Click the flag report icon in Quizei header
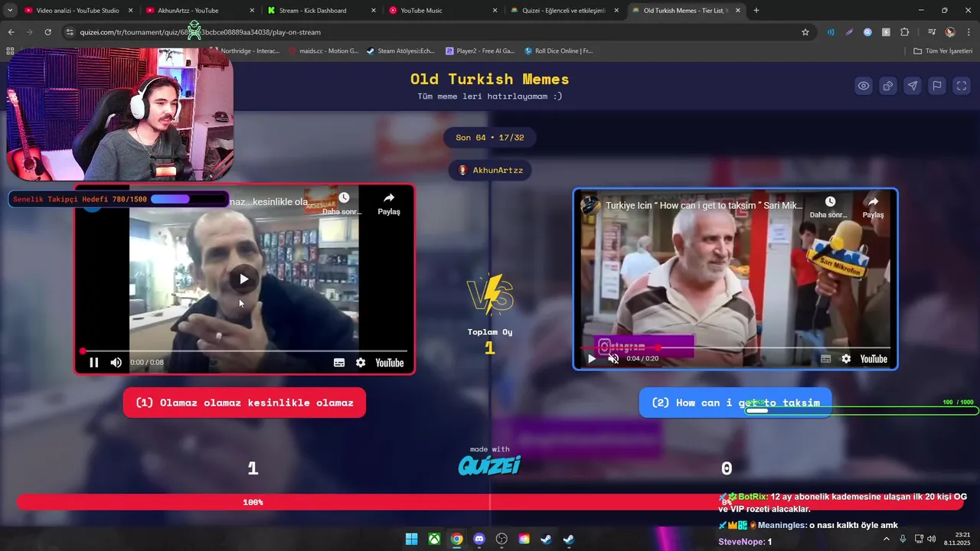The image size is (980, 551). (937, 86)
